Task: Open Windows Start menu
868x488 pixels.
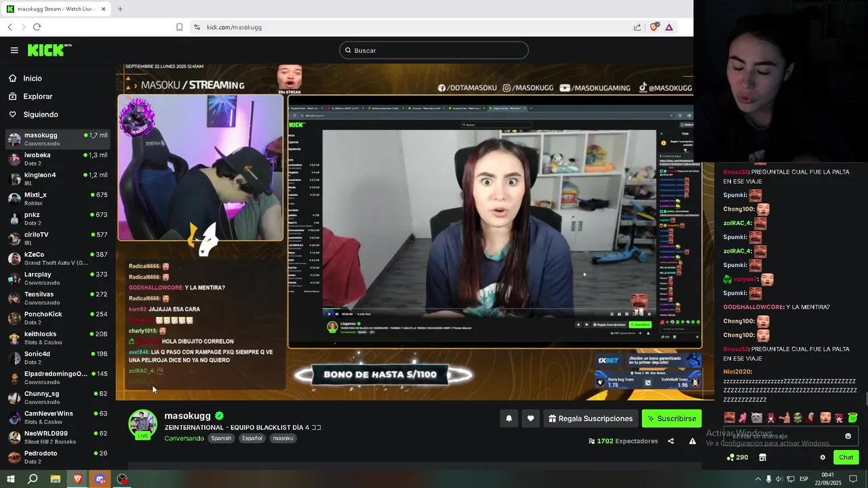Action: pyautogui.click(x=11, y=479)
